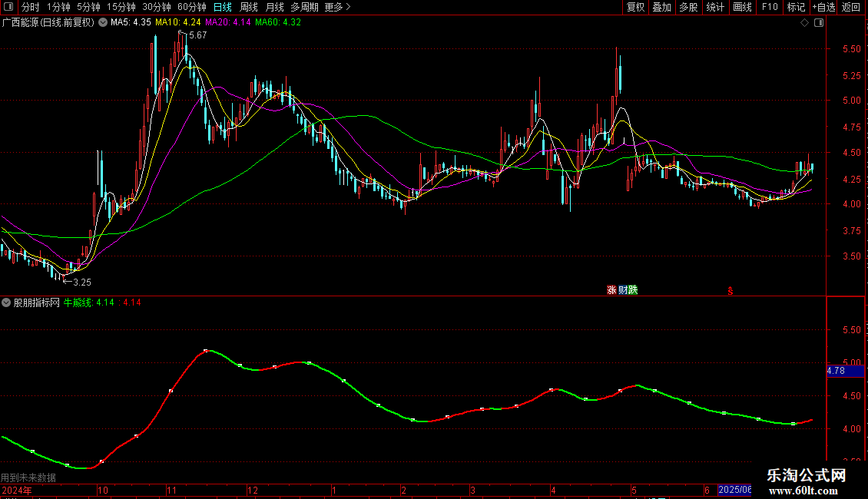Select the 60分钟 period tab

tap(192, 7)
